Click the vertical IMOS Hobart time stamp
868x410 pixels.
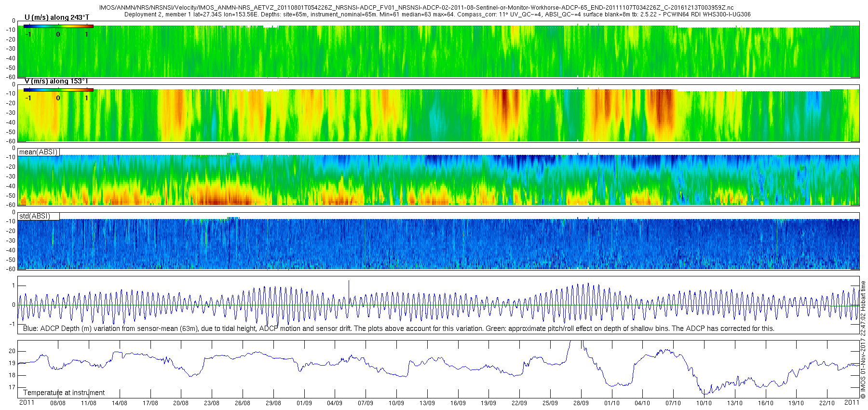(863, 340)
